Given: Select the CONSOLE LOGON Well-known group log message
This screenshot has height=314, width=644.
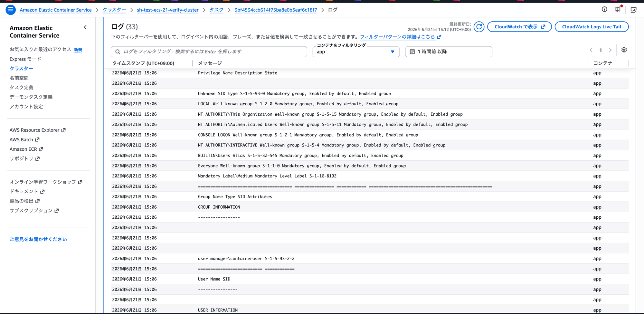Looking at the screenshot, I should click(x=308, y=135).
